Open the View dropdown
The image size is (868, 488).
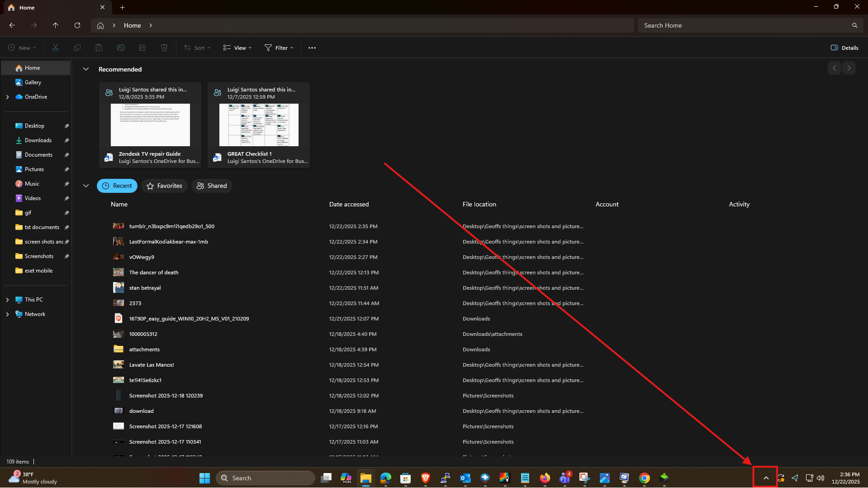237,48
